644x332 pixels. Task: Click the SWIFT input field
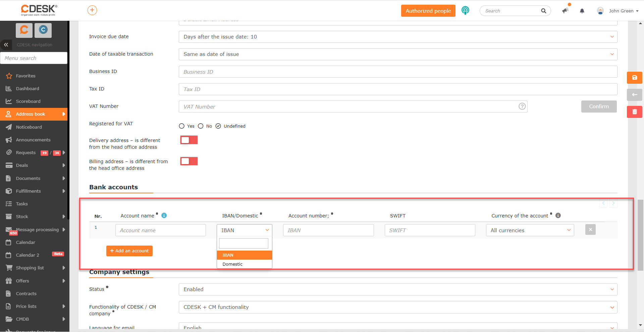pyautogui.click(x=430, y=230)
